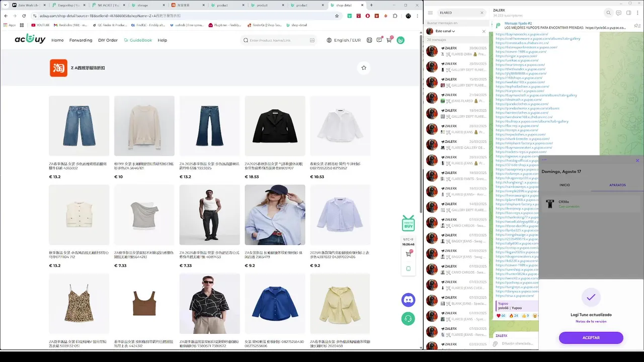Screen dimensions: 644x362
Task: Click the attach paperclip icon in Telegram
Action: [496, 344]
